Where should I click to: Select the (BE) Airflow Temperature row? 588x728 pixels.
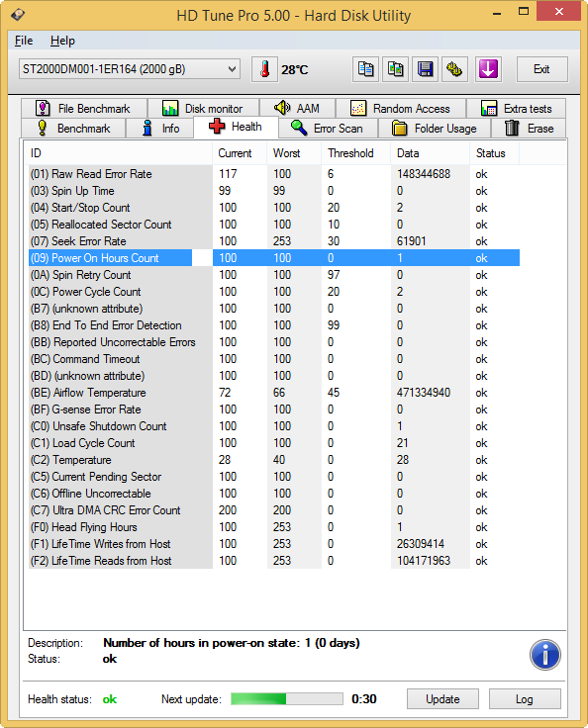274,393
